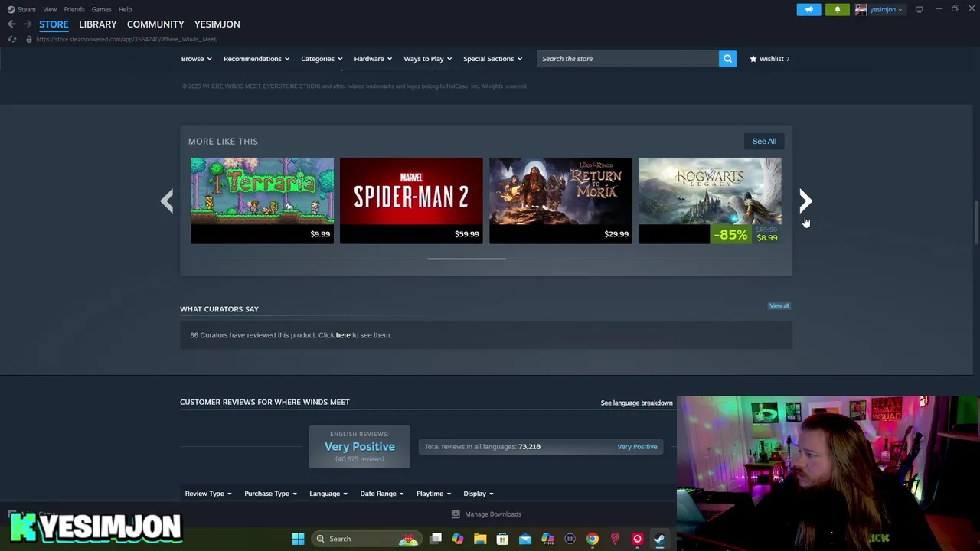Click See All in More Like This
This screenshot has height=551, width=980.
pyautogui.click(x=764, y=141)
